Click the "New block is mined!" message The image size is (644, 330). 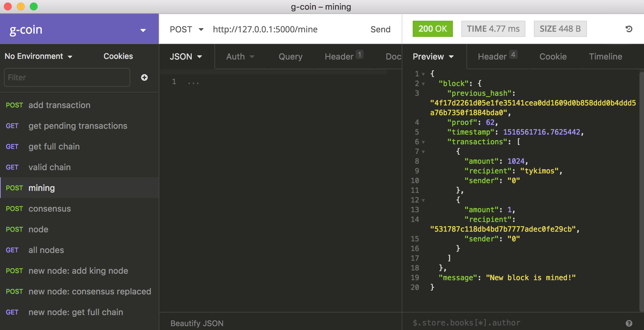pos(531,278)
